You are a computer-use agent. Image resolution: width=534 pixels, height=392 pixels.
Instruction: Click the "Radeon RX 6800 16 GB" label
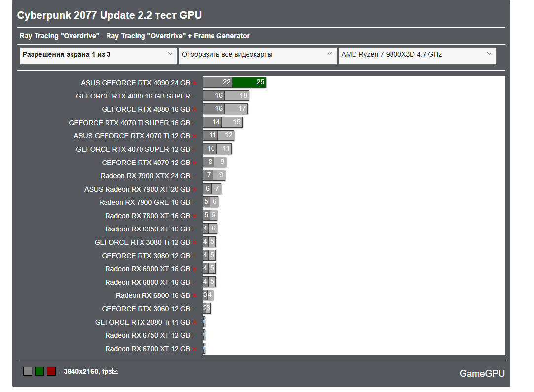click(x=153, y=295)
